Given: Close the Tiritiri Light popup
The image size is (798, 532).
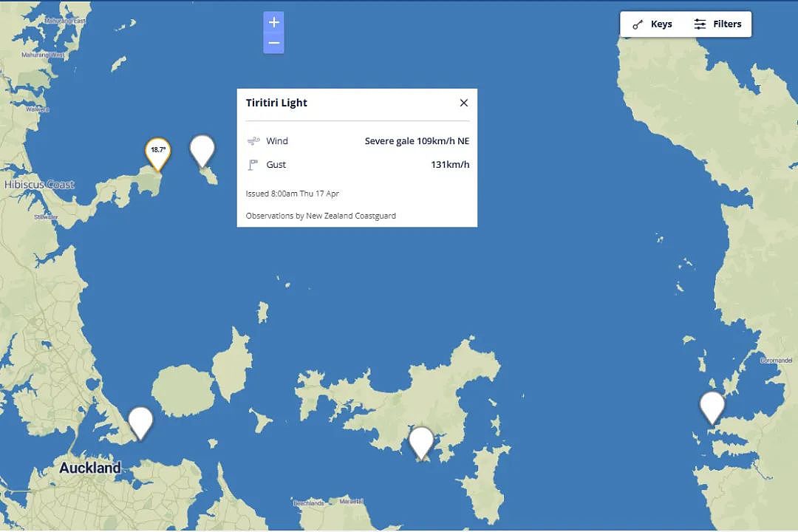Looking at the screenshot, I should [x=463, y=103].
